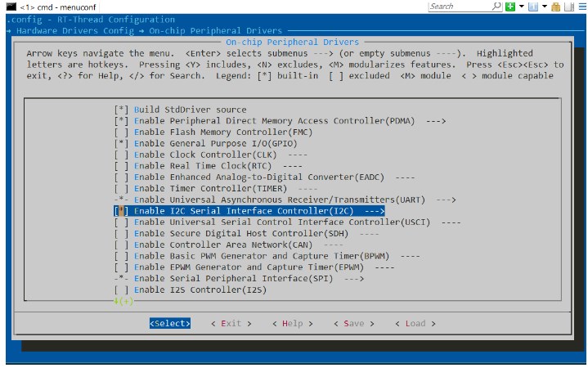Open the console list dropdown arrow
The image size is (588, 368).
tap(544, 7)
